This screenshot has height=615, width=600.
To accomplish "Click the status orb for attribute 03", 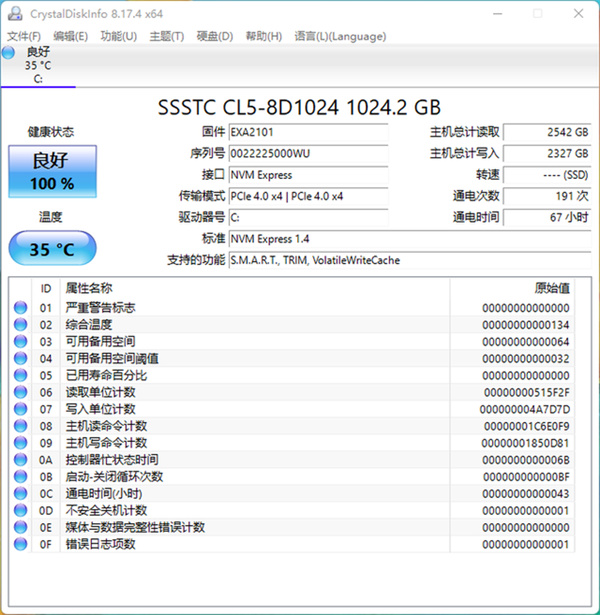I will [20, 342].
